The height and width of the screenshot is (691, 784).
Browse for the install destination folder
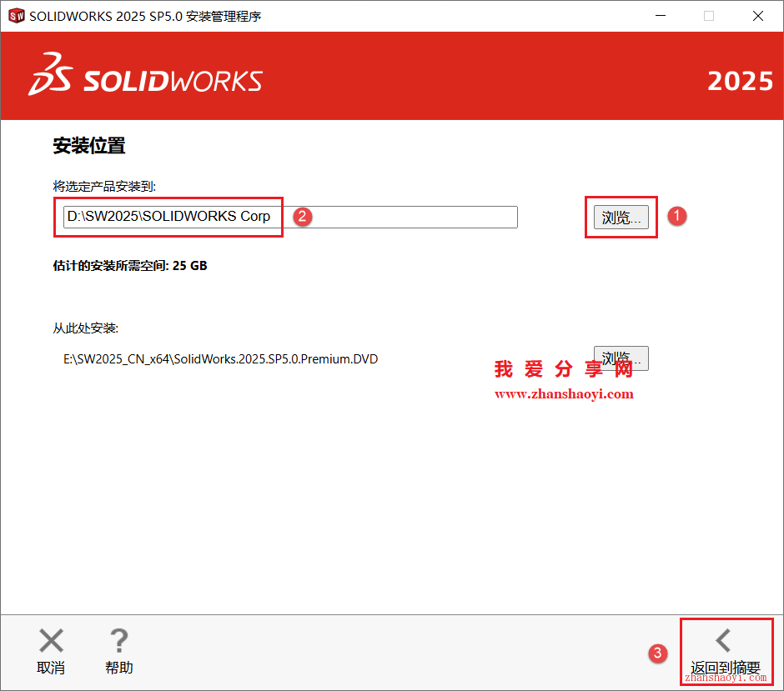tap(621, 218)
